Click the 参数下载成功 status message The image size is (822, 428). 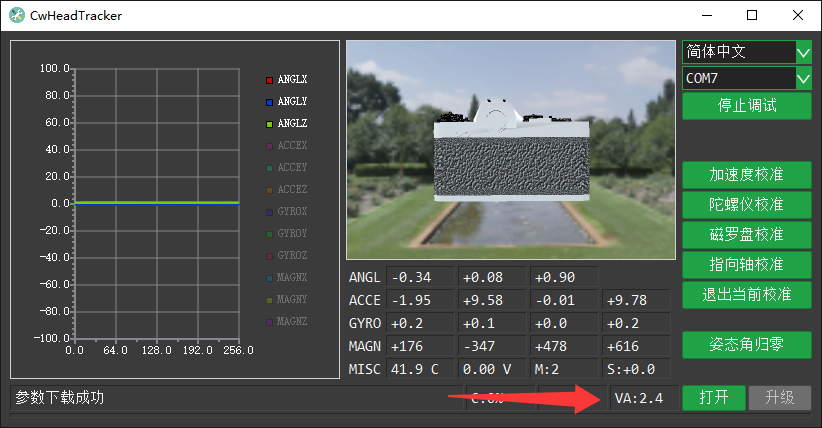coord(59,398)
